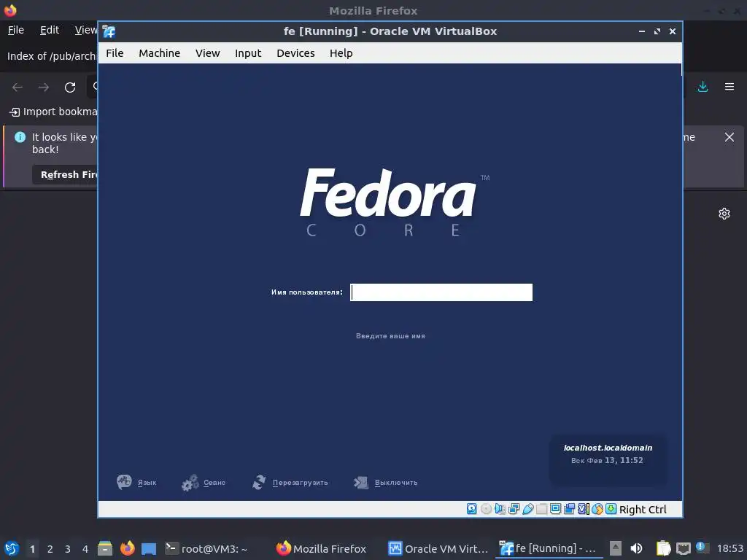
Task: Open the file manager launcher in the taskbar
Action: [x=105, y=548]
